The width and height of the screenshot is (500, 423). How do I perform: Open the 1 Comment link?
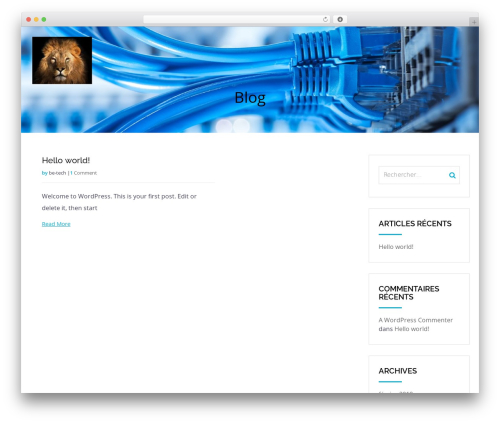(83, 173)
